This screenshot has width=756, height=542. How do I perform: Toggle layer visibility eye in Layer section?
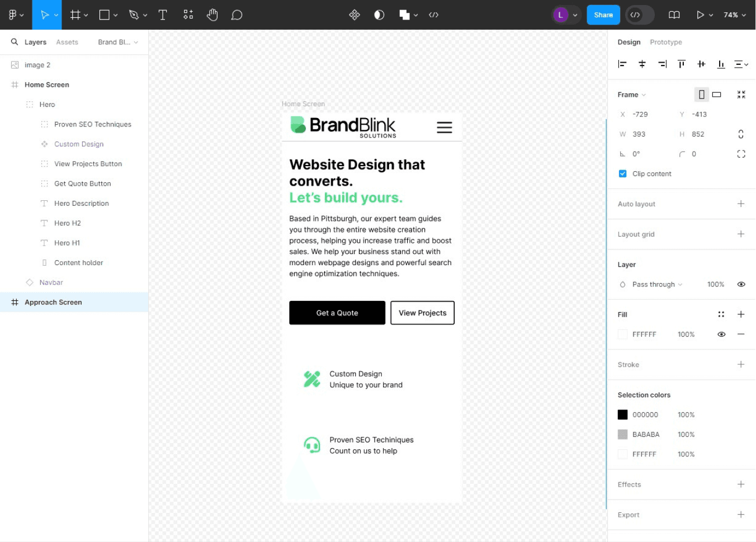(741, 284)
